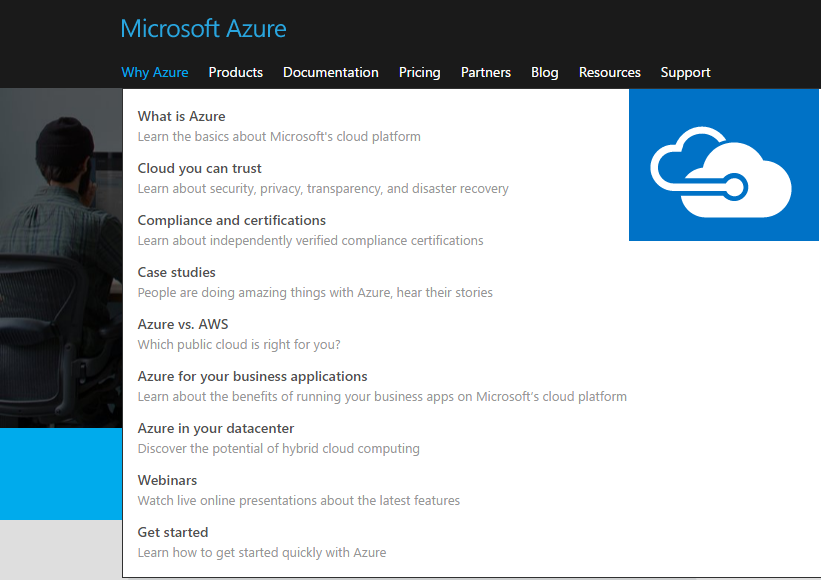
Task: Select Cloud you can trust
Action: 199,168
